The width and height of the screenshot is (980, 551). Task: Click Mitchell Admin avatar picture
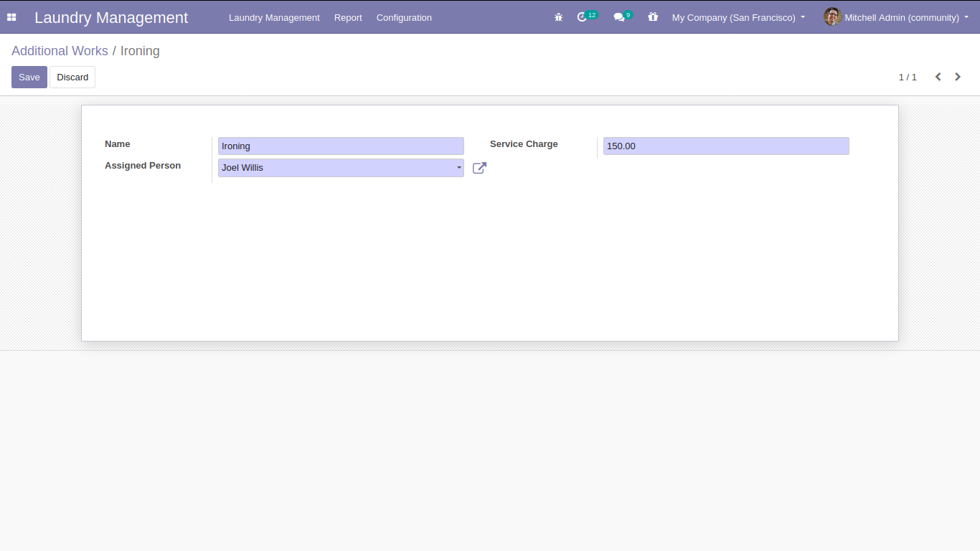[832, 17]
